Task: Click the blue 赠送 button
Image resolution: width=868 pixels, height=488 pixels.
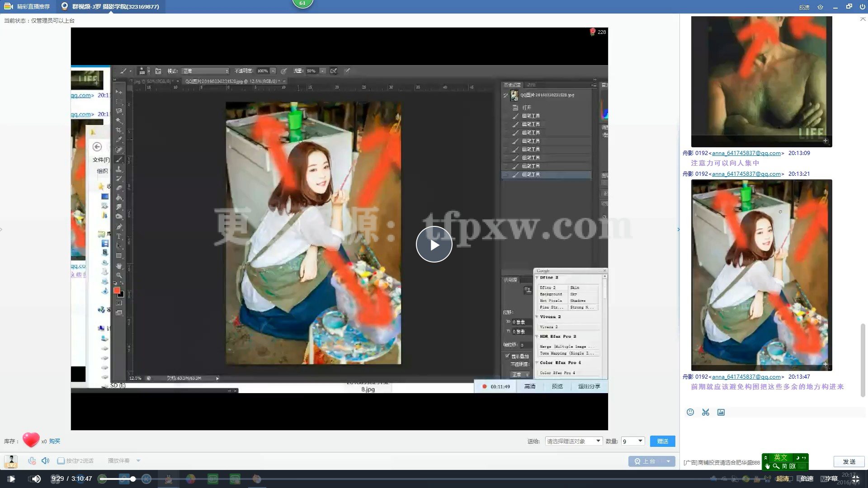Action: coord(662,441)
